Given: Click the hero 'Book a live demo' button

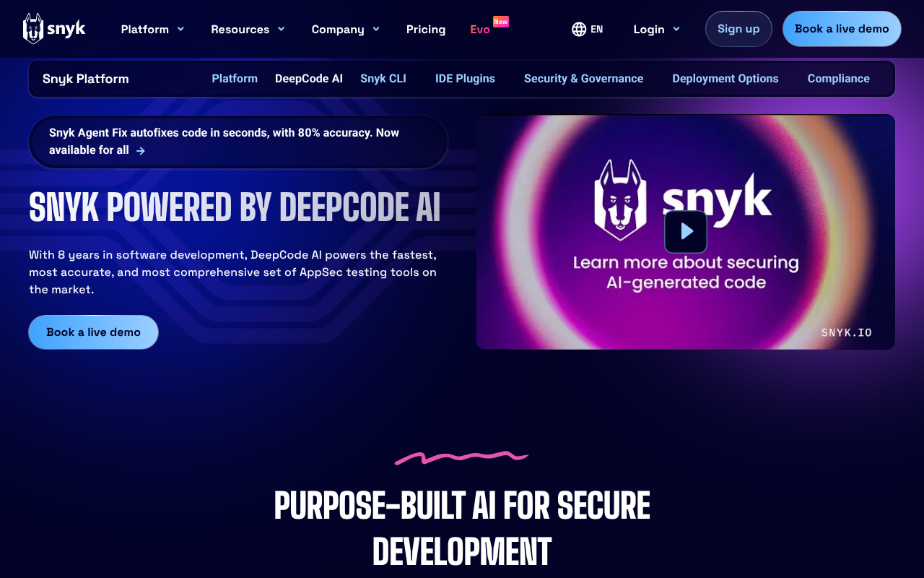Looking at the screenshot, I should pos(93,332).
